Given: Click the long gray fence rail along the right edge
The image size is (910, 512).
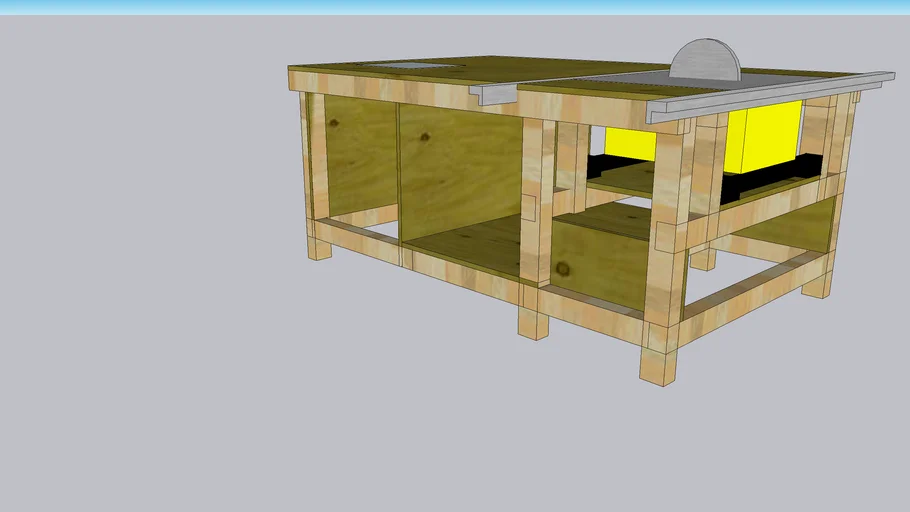Looking at the screenshot, I should coord(770,97).
